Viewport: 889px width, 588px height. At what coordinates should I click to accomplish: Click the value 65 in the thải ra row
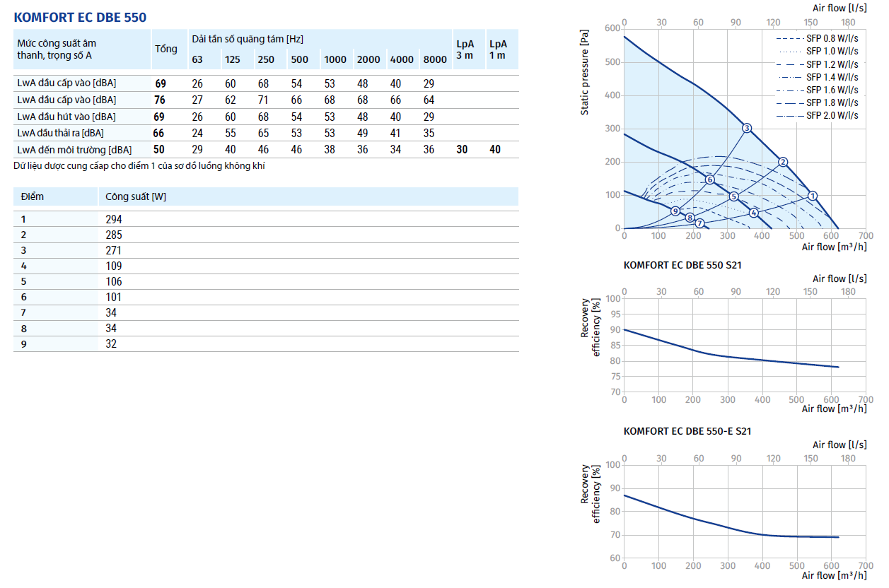click(x=263, y=133)
